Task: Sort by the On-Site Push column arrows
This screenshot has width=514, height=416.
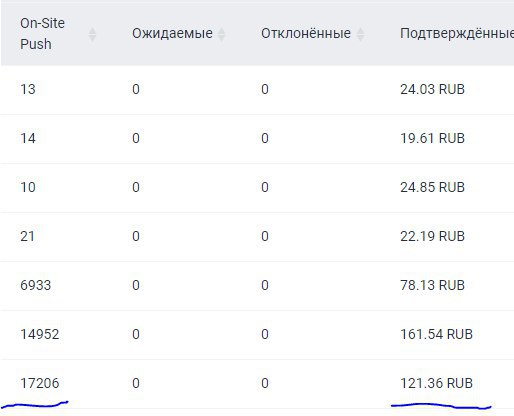Action: (x=92, y=34)
